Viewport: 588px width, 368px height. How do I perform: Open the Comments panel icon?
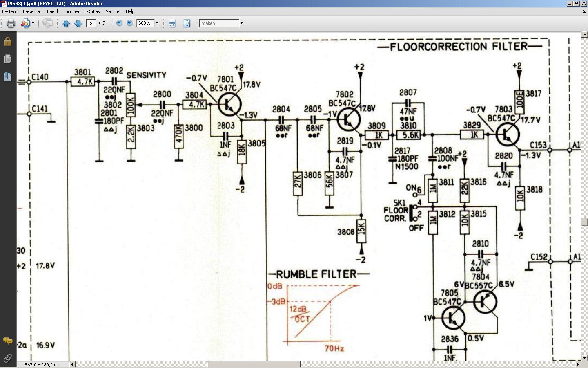(8, 341)
